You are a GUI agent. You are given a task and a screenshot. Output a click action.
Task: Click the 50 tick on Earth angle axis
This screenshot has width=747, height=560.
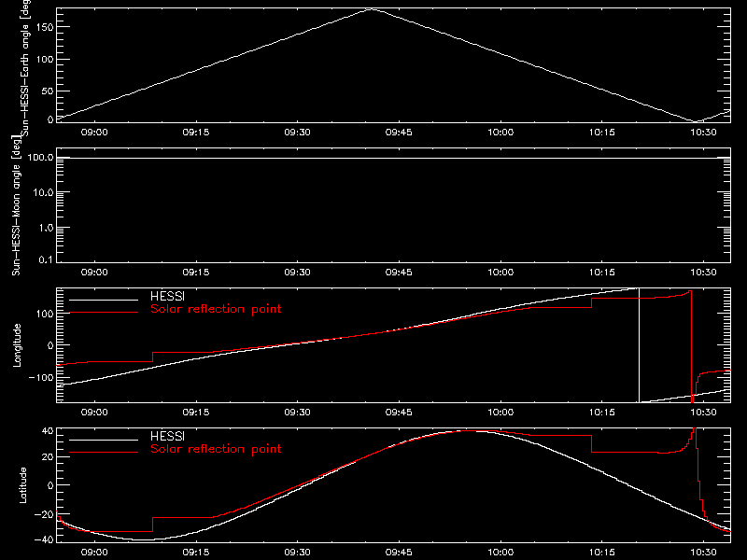(x=48, y=91)
